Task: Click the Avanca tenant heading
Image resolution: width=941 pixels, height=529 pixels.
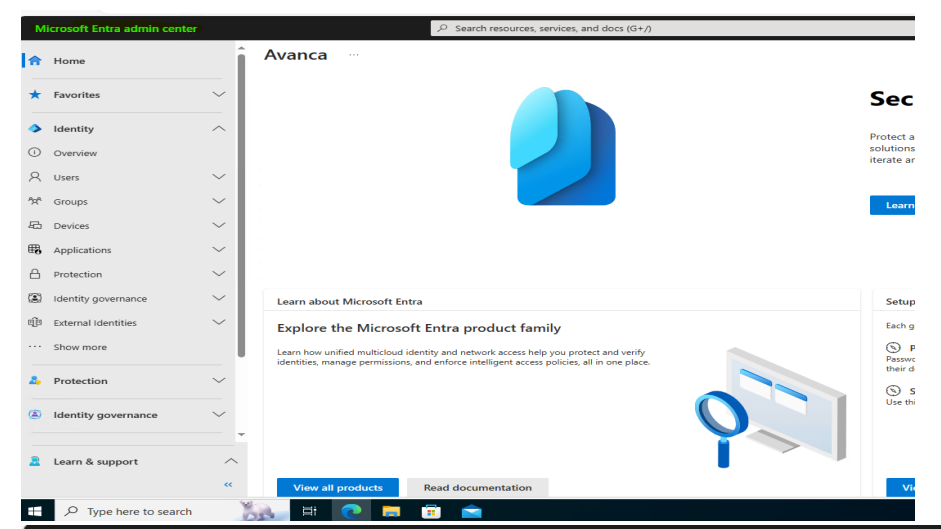Action: tap(296, 55)
